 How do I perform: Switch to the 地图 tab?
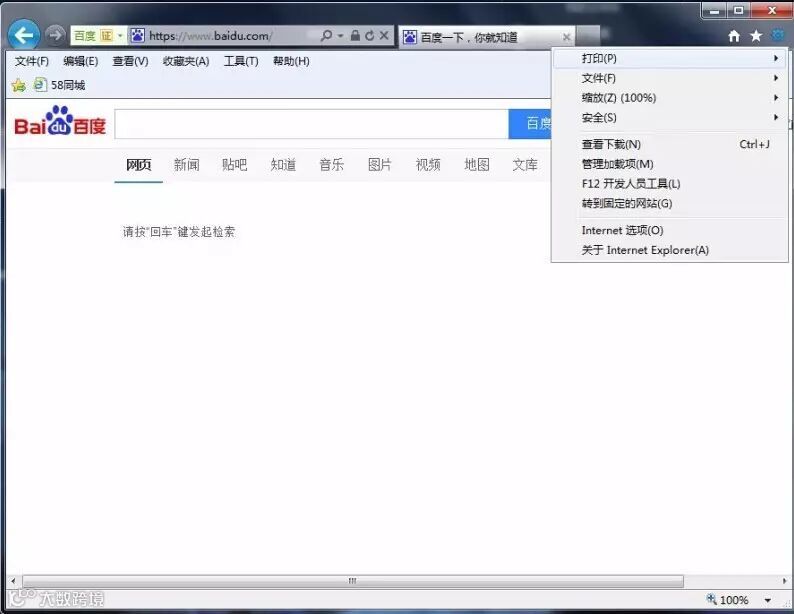pyautogui.click(x=477, y=165)
